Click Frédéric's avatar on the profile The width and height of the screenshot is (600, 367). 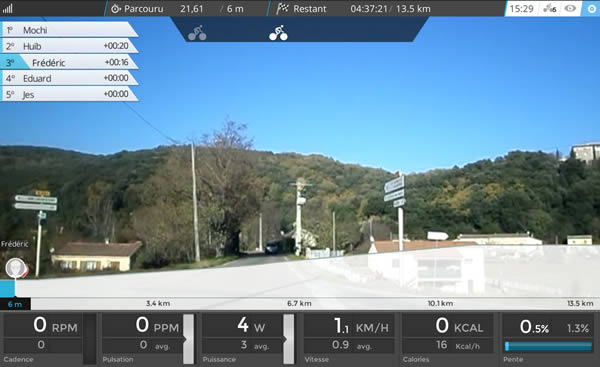click(16, 268)
